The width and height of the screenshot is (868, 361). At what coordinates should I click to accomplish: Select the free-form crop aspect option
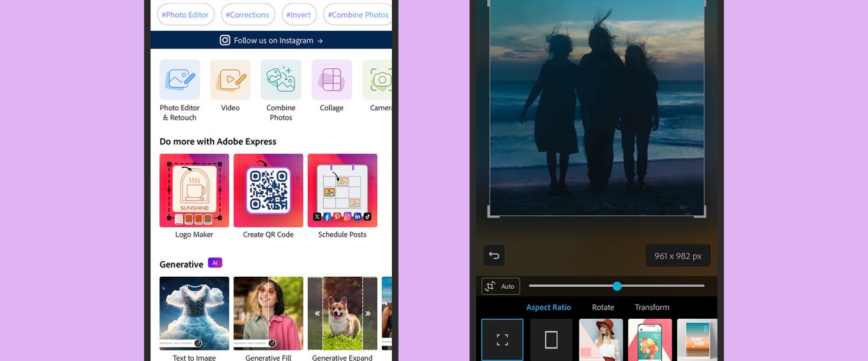503,340
